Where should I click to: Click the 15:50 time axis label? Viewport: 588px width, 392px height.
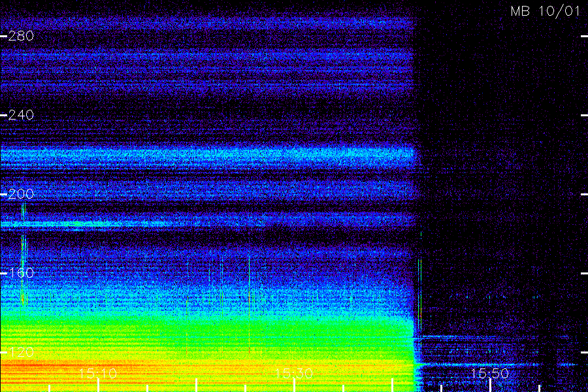pyautogui.click(x=490, y=373)
